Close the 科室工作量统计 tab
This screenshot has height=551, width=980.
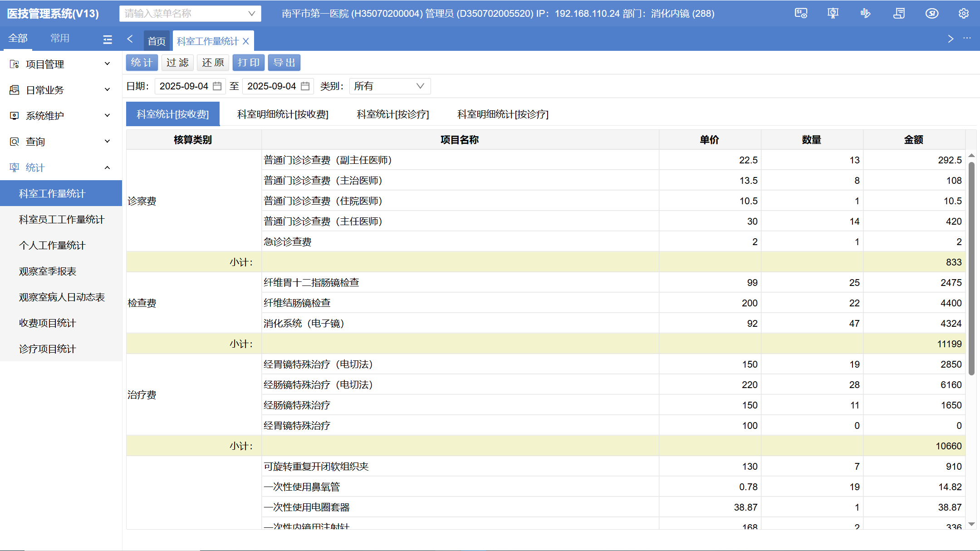[246, 41]
